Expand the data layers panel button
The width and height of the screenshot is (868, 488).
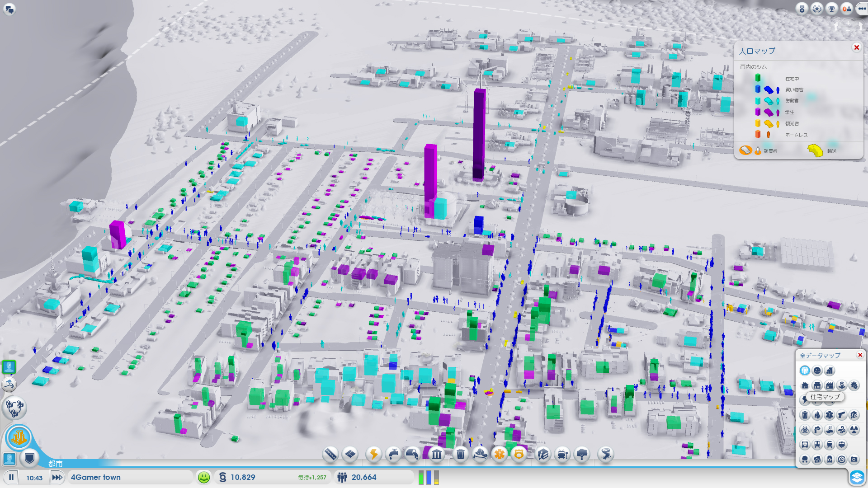click(857, 477)
